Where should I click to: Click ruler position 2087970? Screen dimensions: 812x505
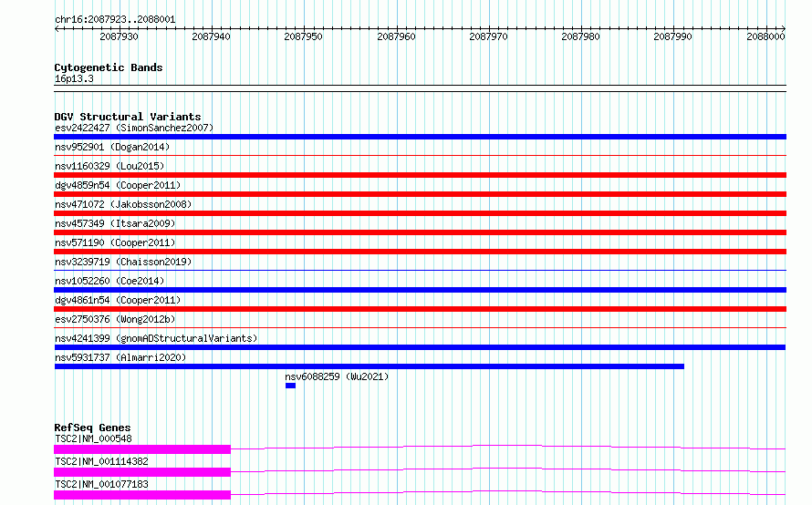(x=488, y=36)
